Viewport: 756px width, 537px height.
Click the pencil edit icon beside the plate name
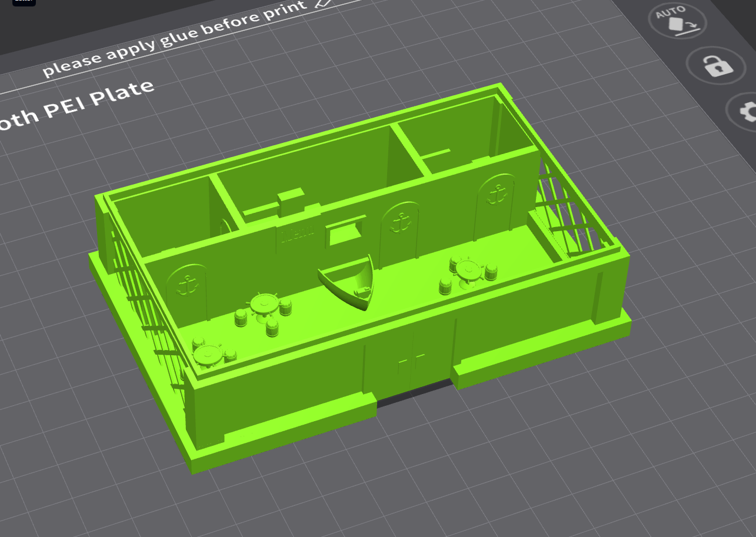click(x=324, y=4)
